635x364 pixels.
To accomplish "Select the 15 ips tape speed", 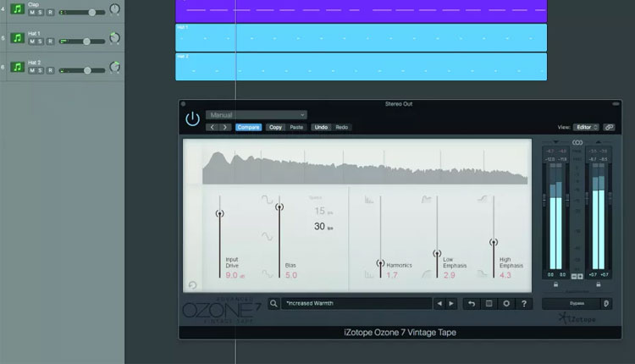I will click(x=320, y=211).
